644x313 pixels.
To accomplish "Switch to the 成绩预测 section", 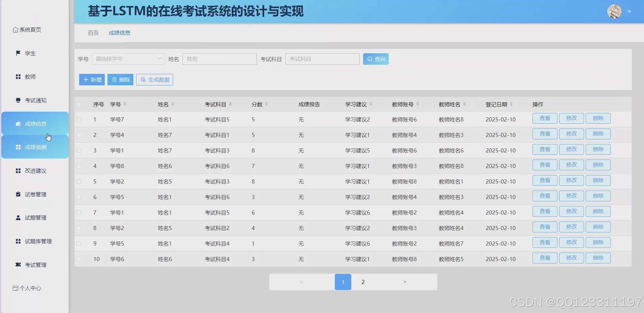I will click(35, 147).
